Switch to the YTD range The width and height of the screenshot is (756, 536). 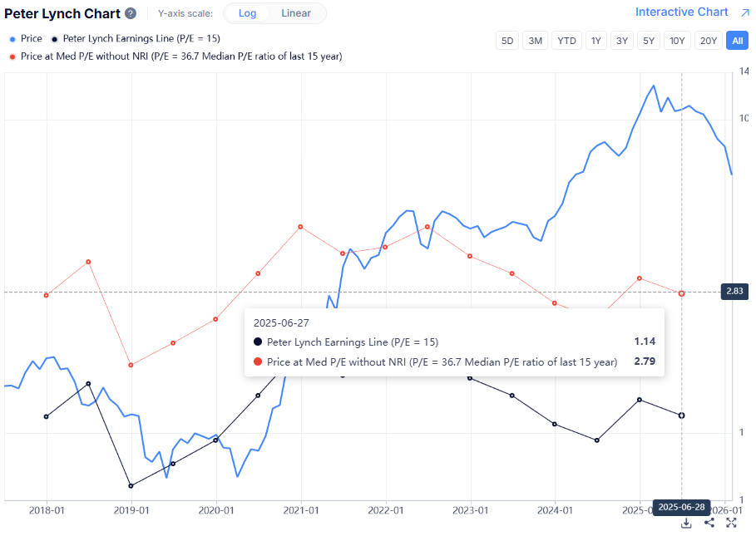click(567, 41)
